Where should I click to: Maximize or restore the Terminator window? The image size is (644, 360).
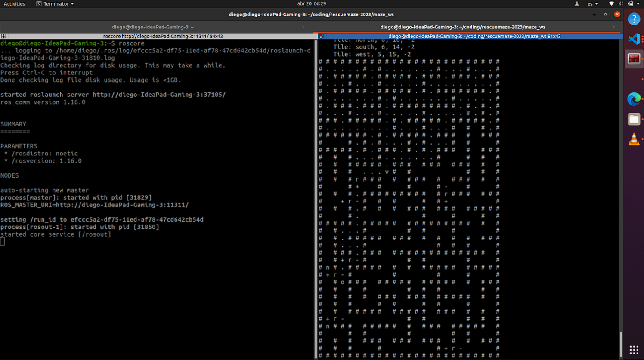coord(606,14)
